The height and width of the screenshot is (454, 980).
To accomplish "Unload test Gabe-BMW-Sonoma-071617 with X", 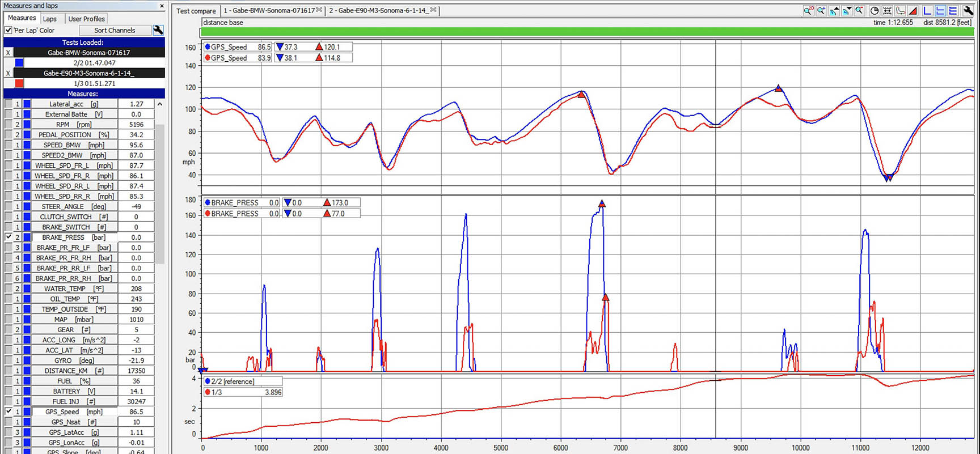I will tap(8, 53).
